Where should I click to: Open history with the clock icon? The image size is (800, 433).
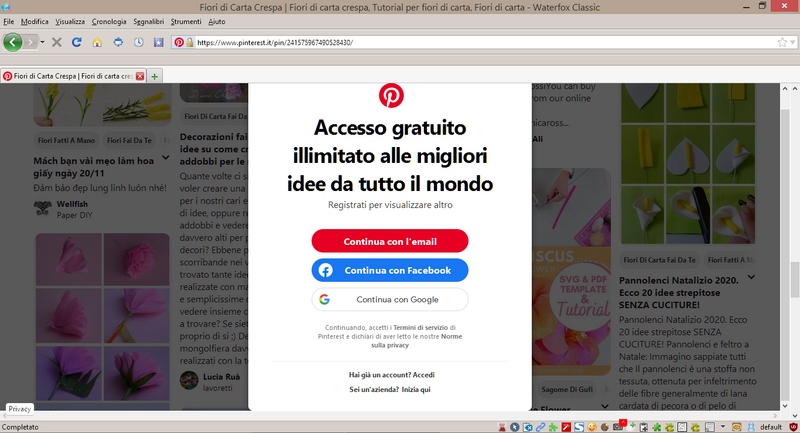(138, 42)
